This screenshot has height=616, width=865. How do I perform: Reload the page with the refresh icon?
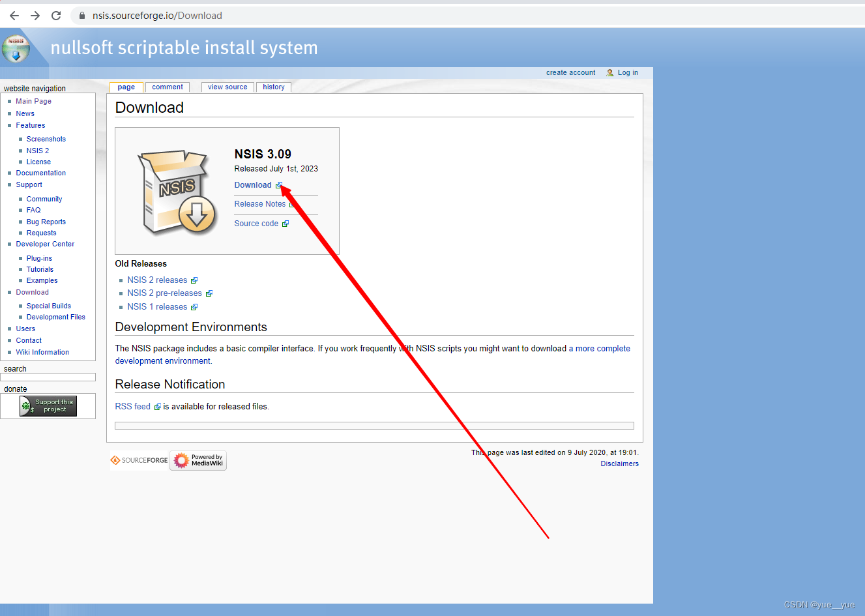(x=56, y=16)
